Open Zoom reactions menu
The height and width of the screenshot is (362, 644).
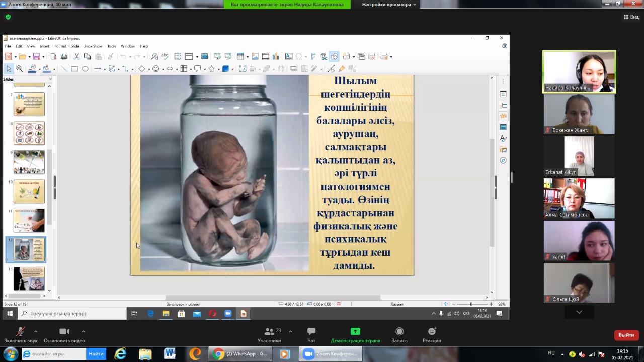(432, 335)
